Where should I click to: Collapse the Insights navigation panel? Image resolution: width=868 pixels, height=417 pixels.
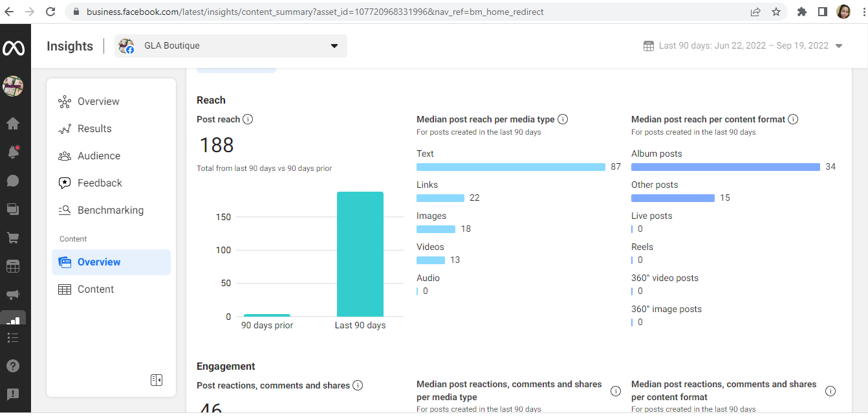click(157, 380)
